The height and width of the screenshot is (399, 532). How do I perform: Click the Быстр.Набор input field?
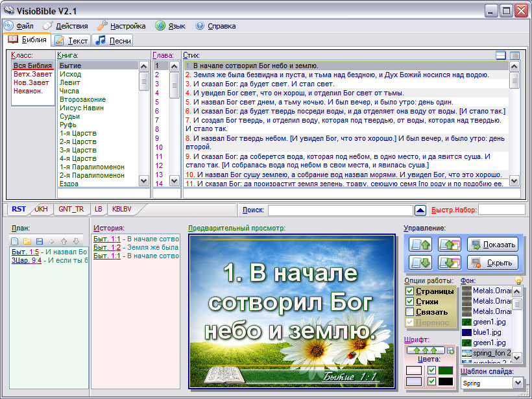click(x=502, y=210)
